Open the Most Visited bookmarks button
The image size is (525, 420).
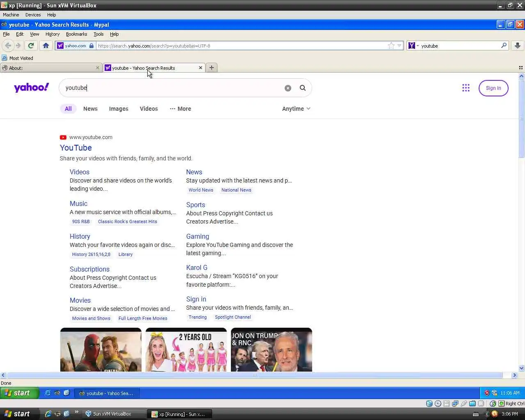click(x=18, y=58)
